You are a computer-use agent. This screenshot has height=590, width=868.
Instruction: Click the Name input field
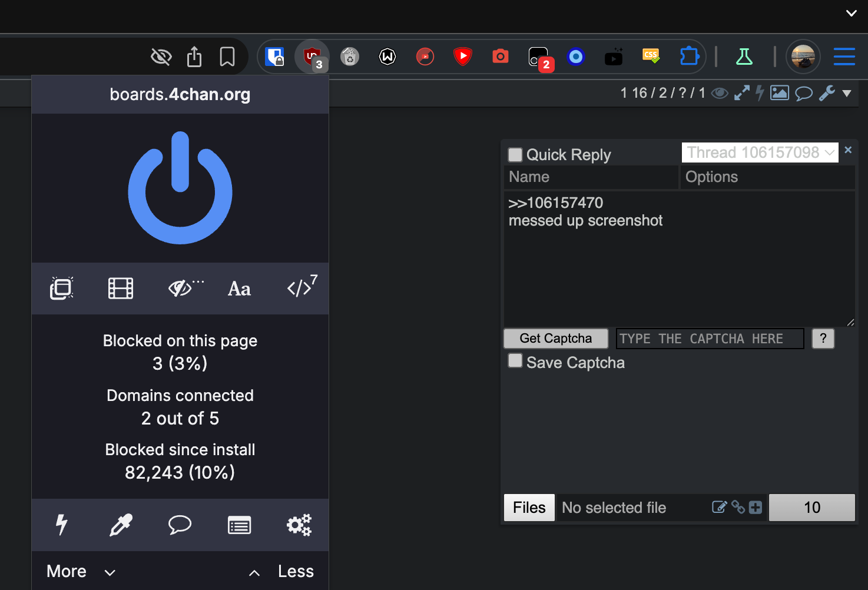[591, 177]
